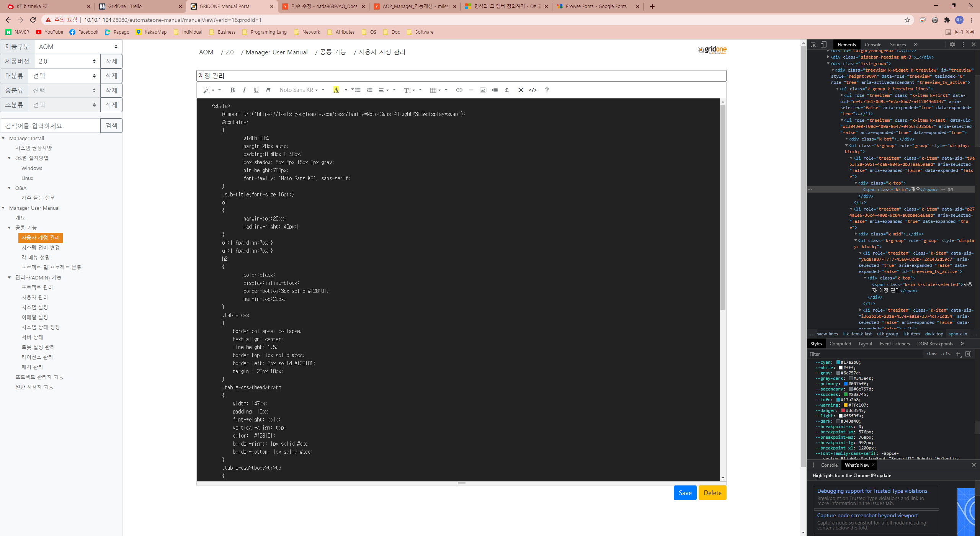Click the insert picture icon
This screenshot has height=536, width=980.
[483, 90]
